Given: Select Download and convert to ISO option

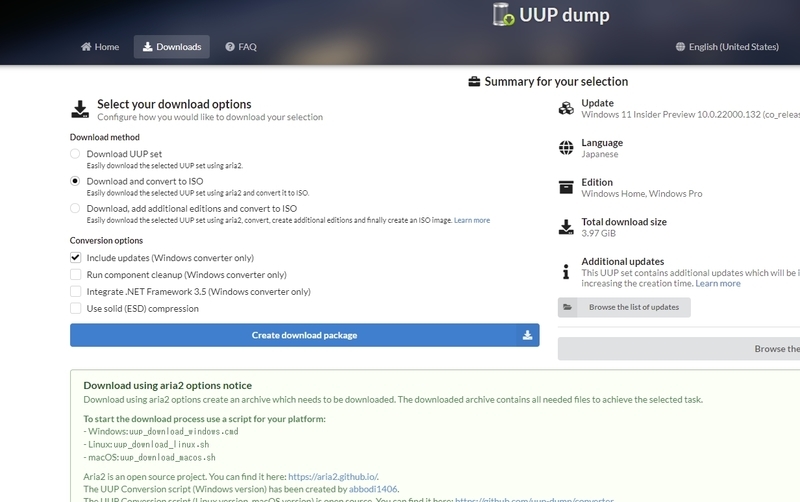Looking at the screenshot, I should click(x=75, y=181).
